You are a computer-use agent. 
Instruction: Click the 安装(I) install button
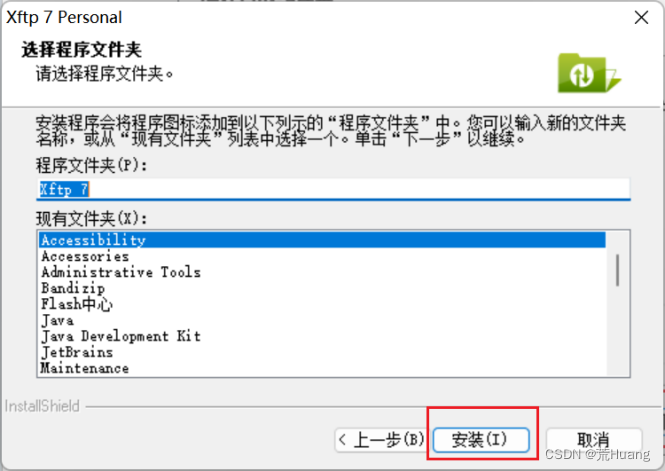pos(481,440)
